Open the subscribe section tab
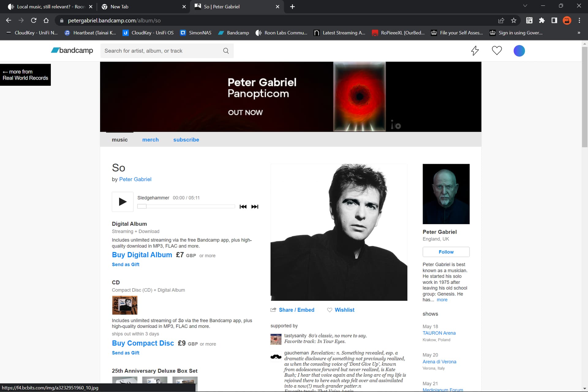This screenshot has height=392, width=588. 186,140
